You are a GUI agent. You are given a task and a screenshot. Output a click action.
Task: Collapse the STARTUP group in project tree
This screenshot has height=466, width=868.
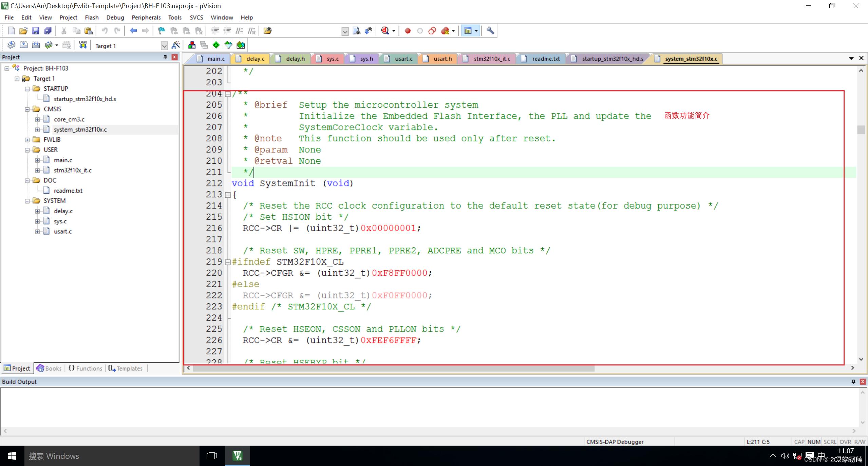pos(27,89)
